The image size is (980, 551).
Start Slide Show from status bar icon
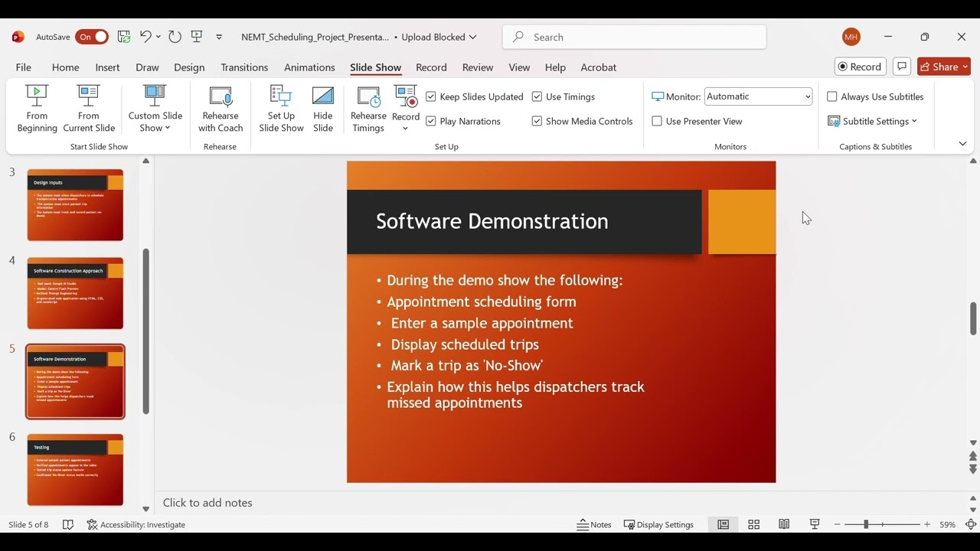click(815, 524)
